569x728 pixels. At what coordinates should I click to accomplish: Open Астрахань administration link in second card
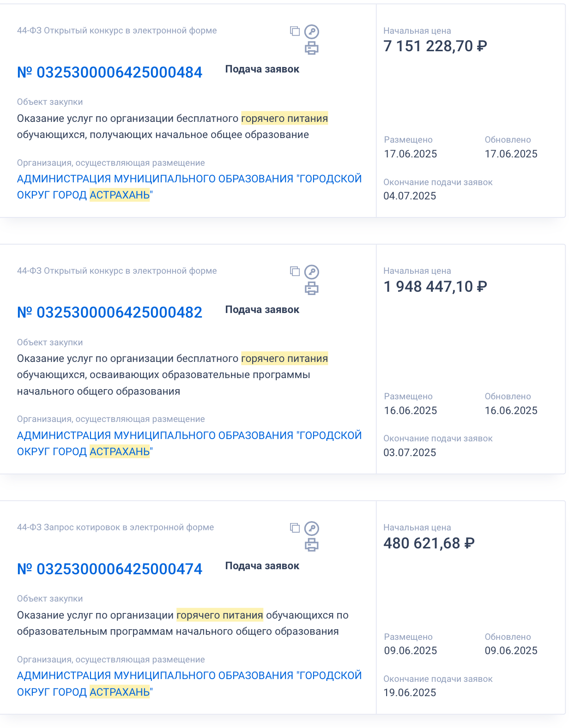click(x=189, y=443)
